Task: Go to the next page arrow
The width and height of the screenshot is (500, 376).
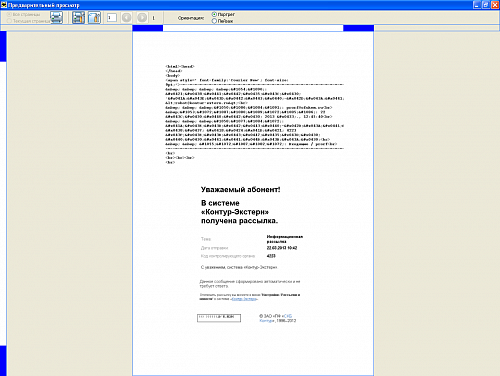Action: pos(142,17)
